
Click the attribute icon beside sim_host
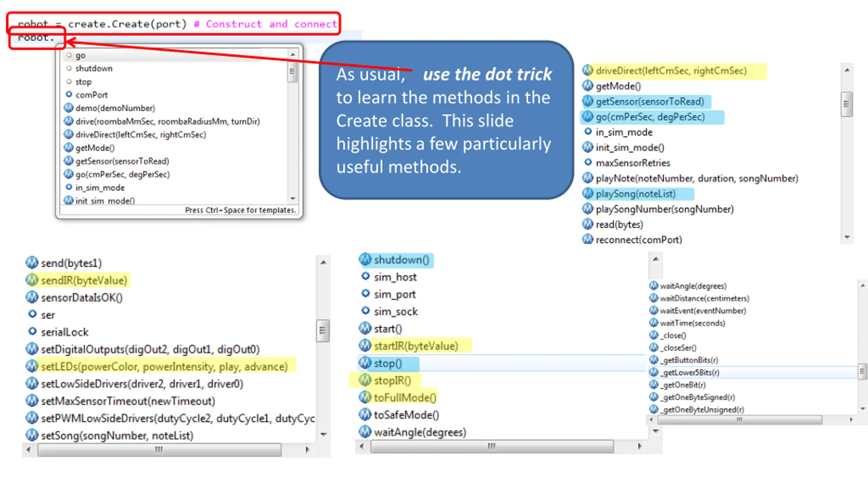[365, 276]
